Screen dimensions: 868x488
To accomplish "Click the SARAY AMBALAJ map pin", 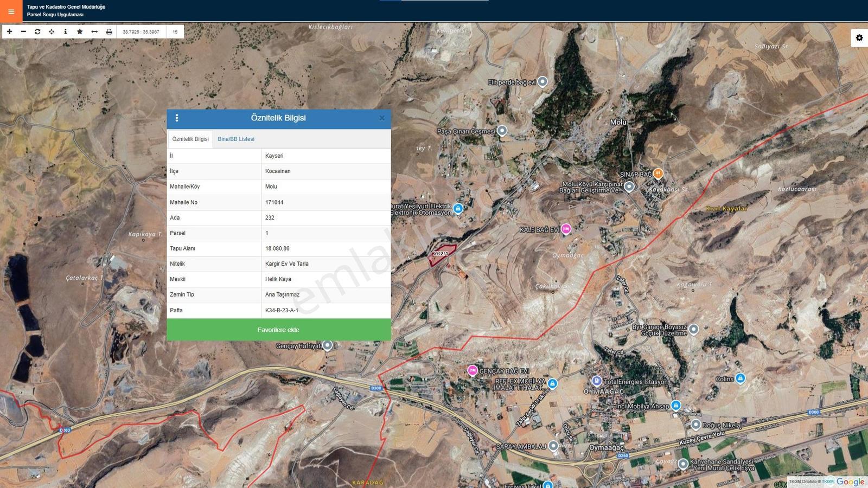I will click(553, 446).
